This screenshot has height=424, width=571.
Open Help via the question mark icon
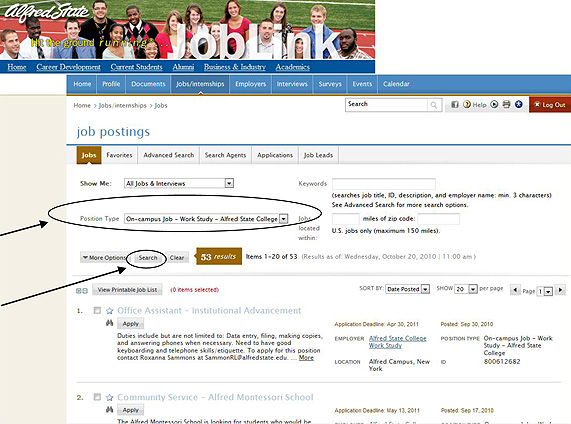click(x=467, y=105)
